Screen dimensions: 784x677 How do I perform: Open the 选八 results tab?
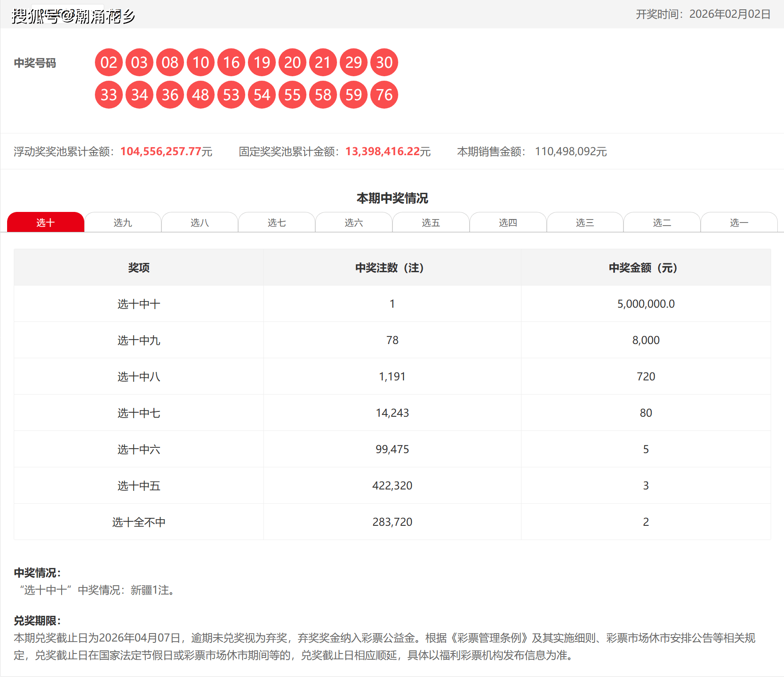[x=200, y=223]
